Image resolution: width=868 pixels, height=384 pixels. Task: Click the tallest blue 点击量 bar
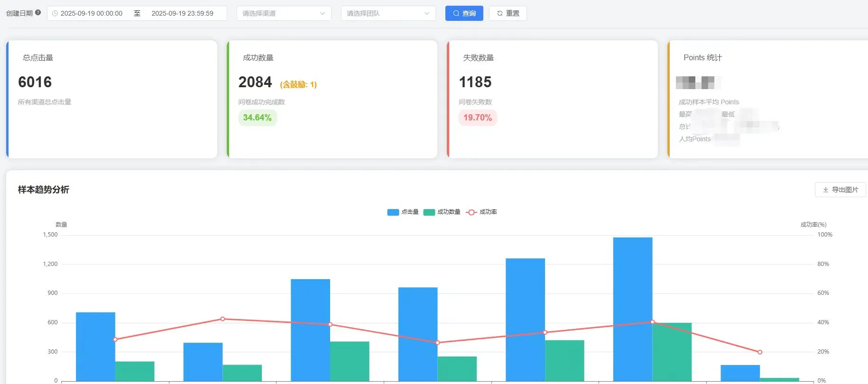(632, 309)
